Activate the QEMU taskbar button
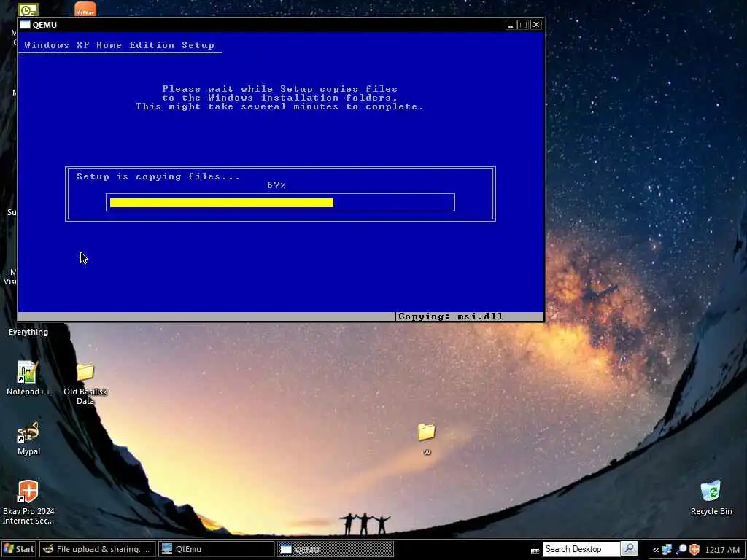 [336, 549]
